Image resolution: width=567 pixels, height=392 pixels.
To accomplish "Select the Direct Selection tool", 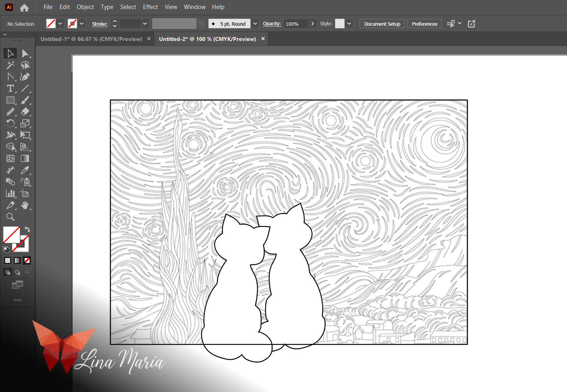I will click(25, 53).
